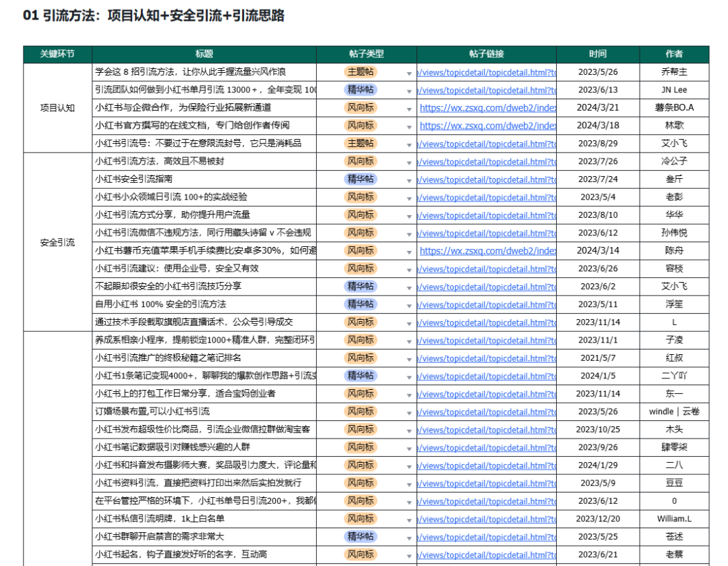Expand type dropdown for '自用小红书 100% 安全' row
728x566 pixels.
[x=409, y=306]
